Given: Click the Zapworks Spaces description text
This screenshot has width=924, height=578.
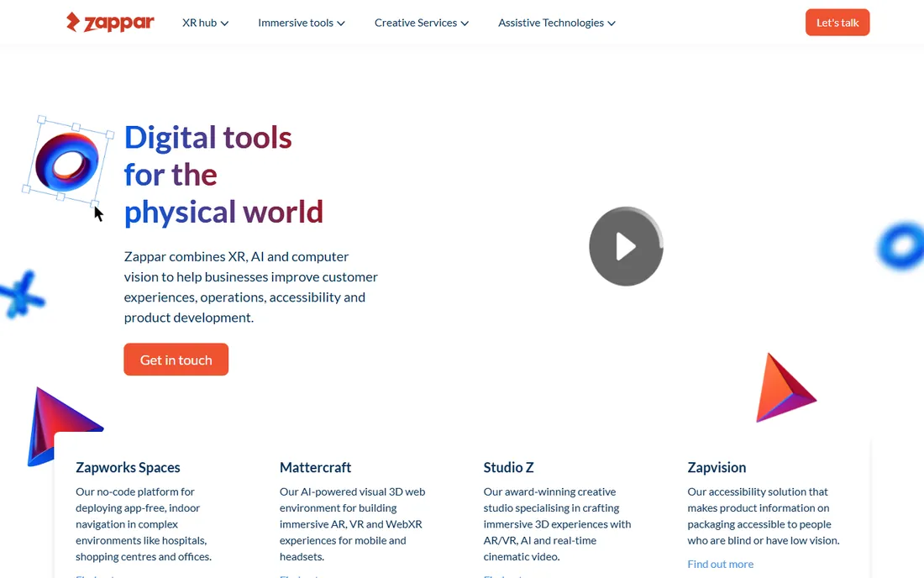Looking at the screenshot, I should pyautogui.click(x=143, y=523).
